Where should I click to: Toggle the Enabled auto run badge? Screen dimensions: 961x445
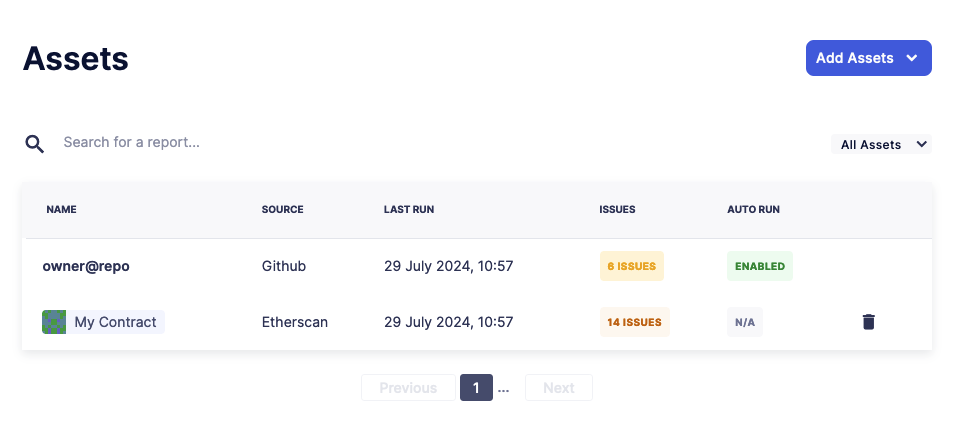click(x=759, y=267)
